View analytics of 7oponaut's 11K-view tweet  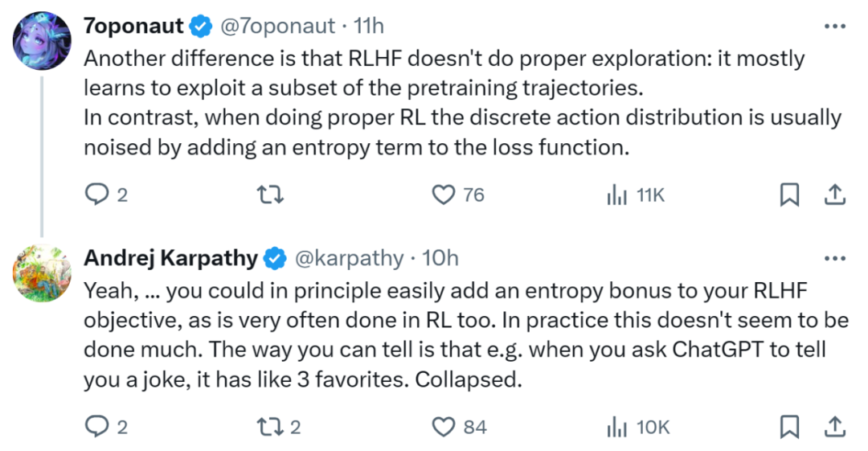point(616,195)
